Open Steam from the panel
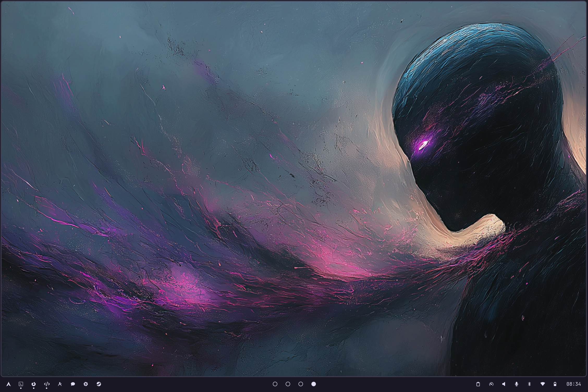 click(99, 384)
